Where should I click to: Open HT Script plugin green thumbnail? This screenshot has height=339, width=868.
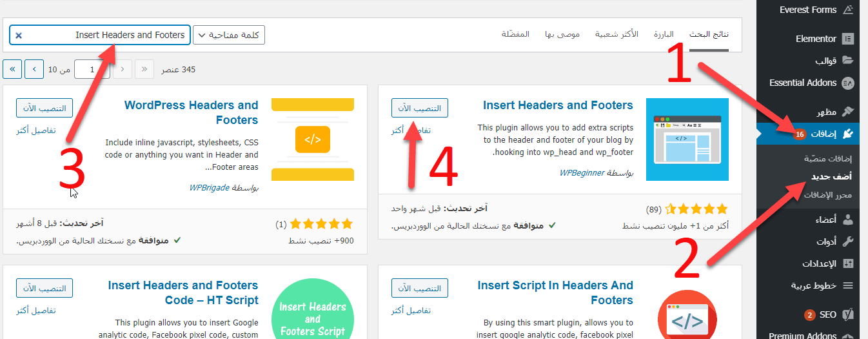[x=313, y=309]
